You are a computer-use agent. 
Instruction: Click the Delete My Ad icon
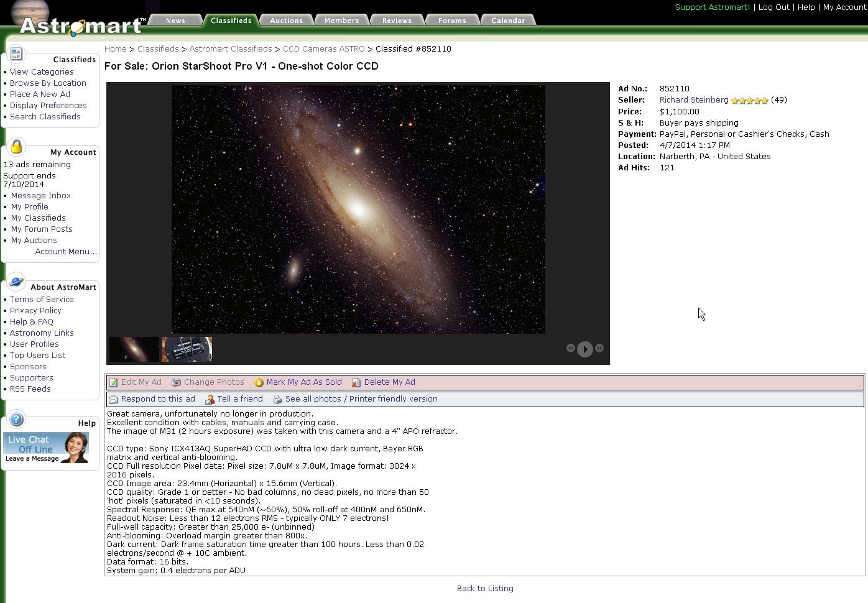click(356, 382)
